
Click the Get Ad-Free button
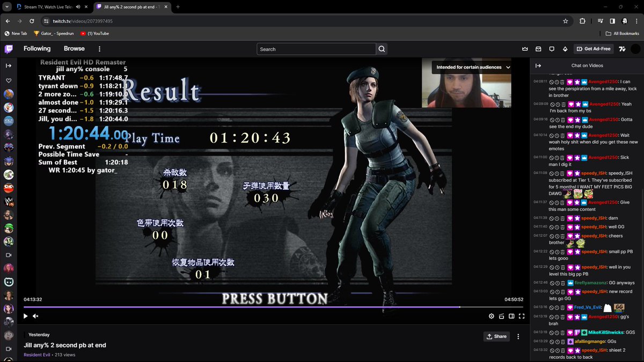click(x=594, y=48)
